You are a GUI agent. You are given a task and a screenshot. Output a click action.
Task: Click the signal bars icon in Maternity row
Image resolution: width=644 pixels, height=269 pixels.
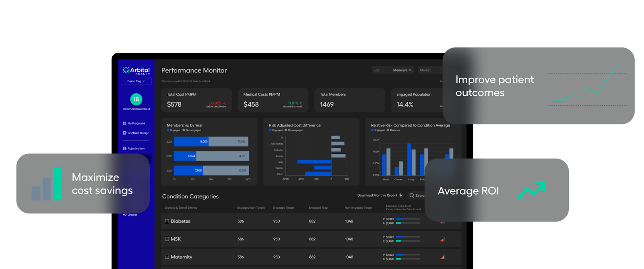pos(443,257)
